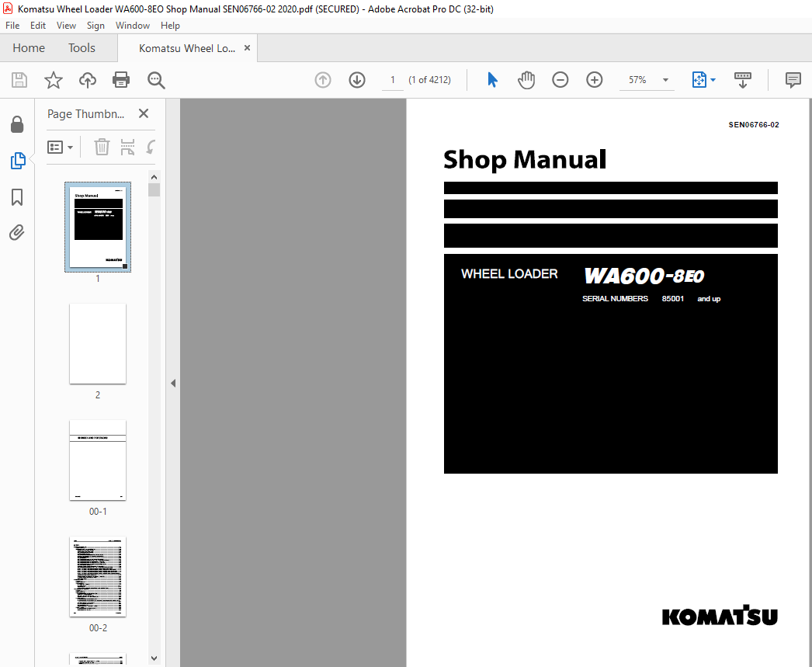The image size is (812, 667).
Task: View security settings lock icon
Action: click(17, 124)
